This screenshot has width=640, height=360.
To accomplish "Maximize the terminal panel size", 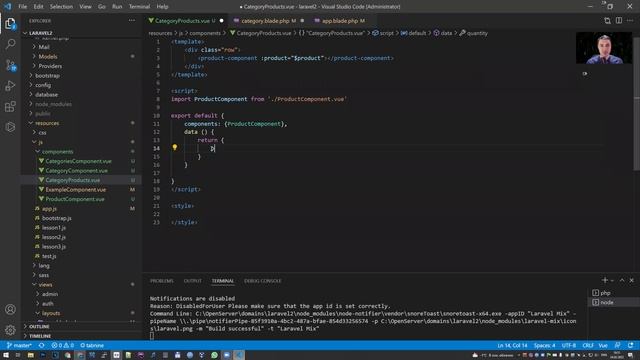I will 622,280.
